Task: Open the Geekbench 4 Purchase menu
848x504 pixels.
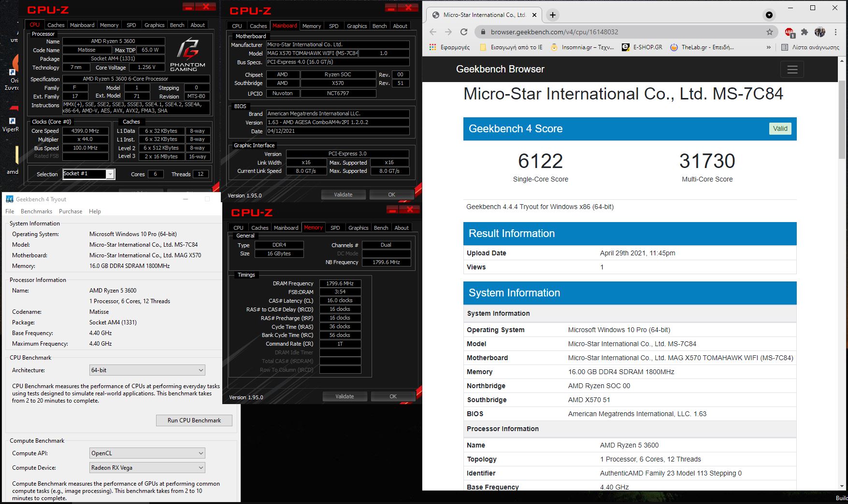Action: (71, 211)
